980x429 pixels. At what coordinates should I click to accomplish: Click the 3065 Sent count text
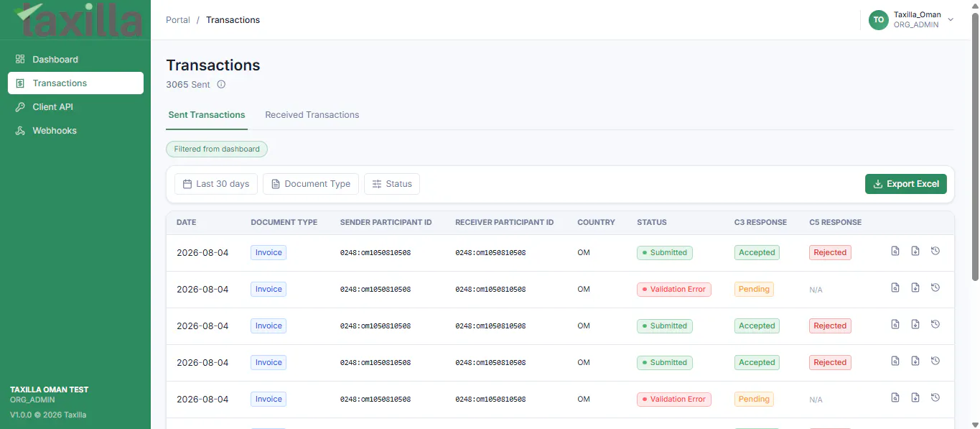(188, 85)
